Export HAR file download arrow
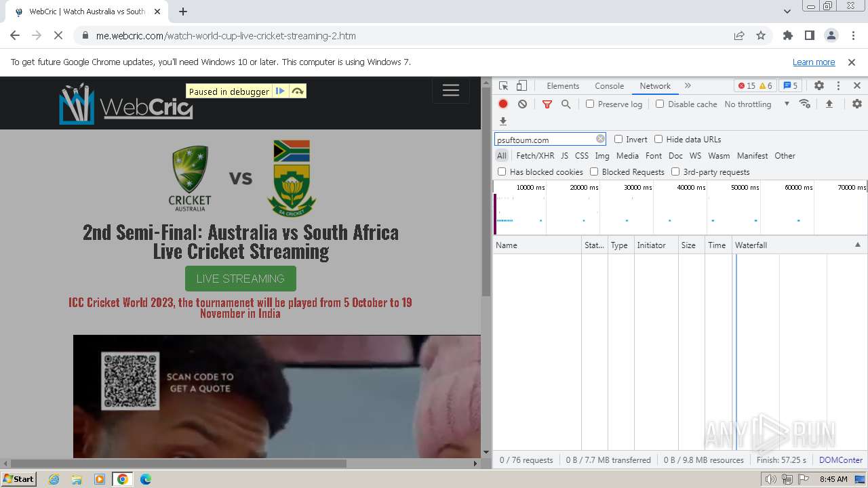The width and height of the screenshot is (868, 488). pyautogui.click(x=503, y=121)
